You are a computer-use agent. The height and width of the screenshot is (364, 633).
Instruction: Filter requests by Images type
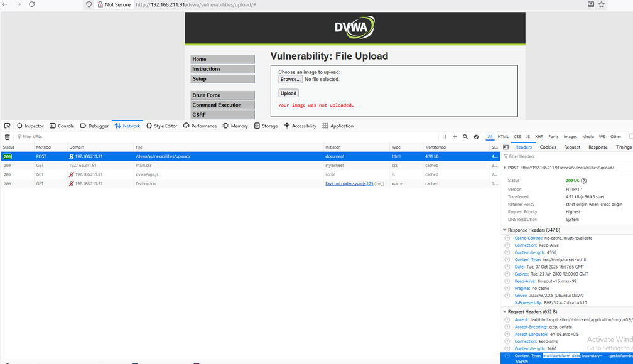[570, 137]
